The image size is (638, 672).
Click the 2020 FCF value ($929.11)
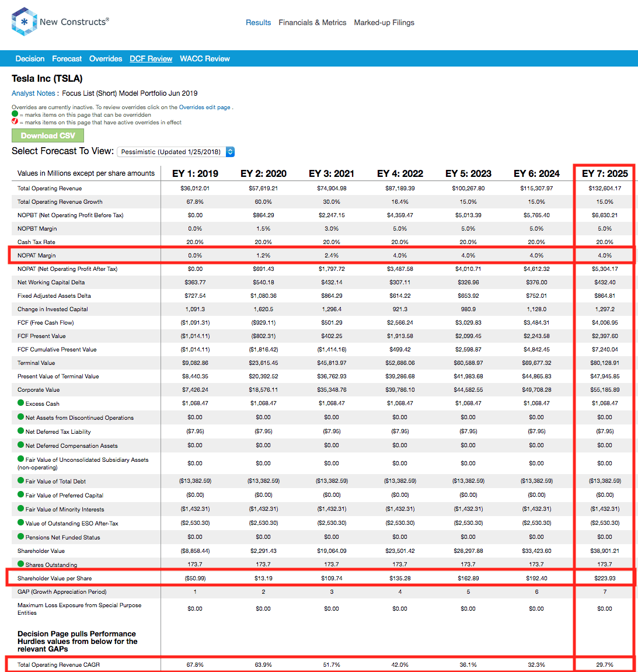(263, 322)
